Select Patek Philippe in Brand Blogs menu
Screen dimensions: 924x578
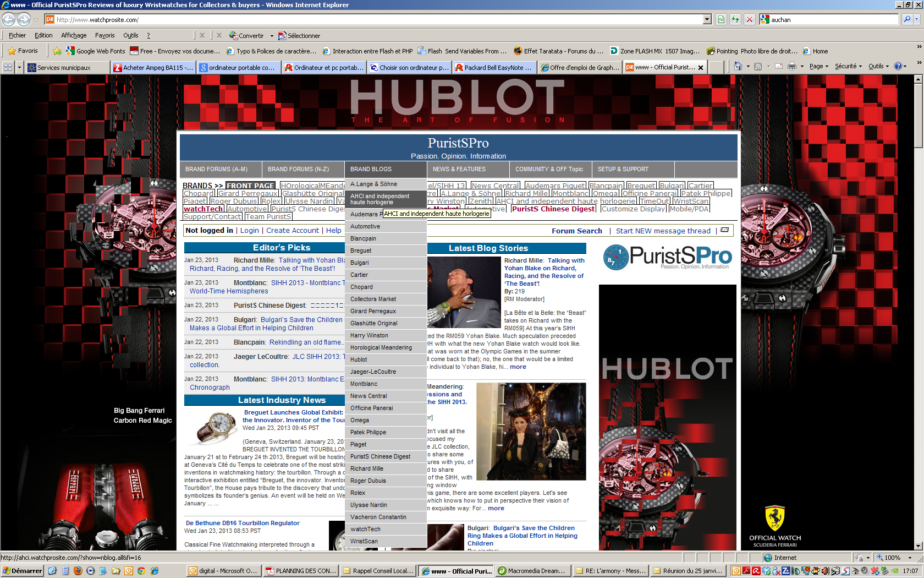(x=386, y=432)
